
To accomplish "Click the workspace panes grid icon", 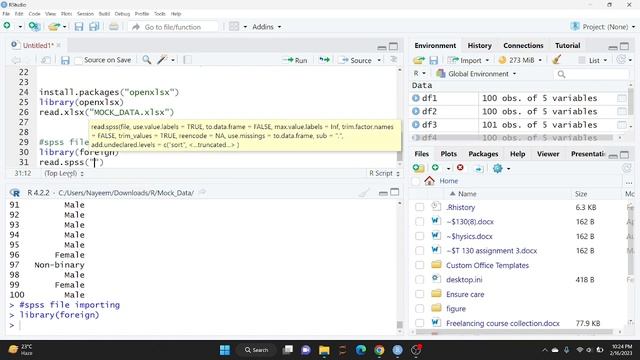I will 234,27.
